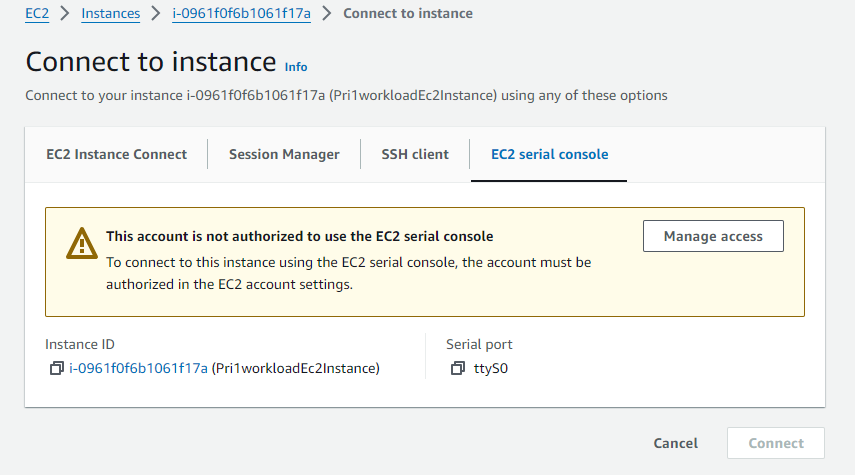Copy the Instance ID using copy icon
The image size is (855, 475).
[56, 369]
